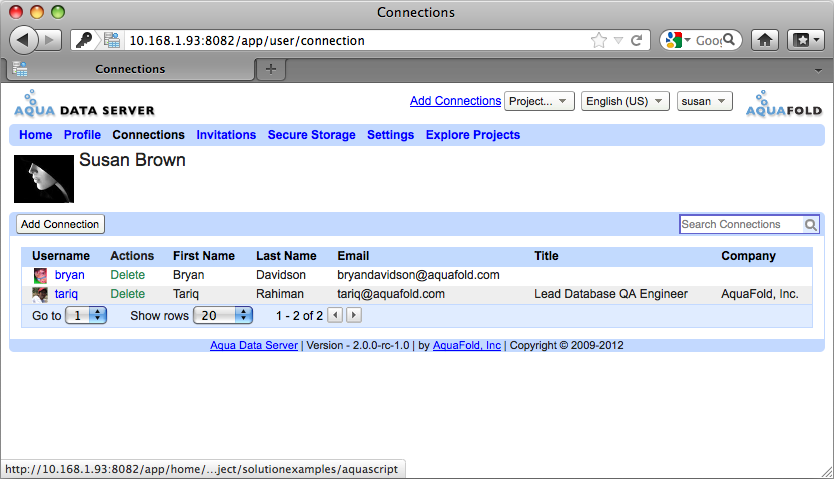Open the tariq username link
The height and width of the screenshot is (479, 834).
coord(66,294)
